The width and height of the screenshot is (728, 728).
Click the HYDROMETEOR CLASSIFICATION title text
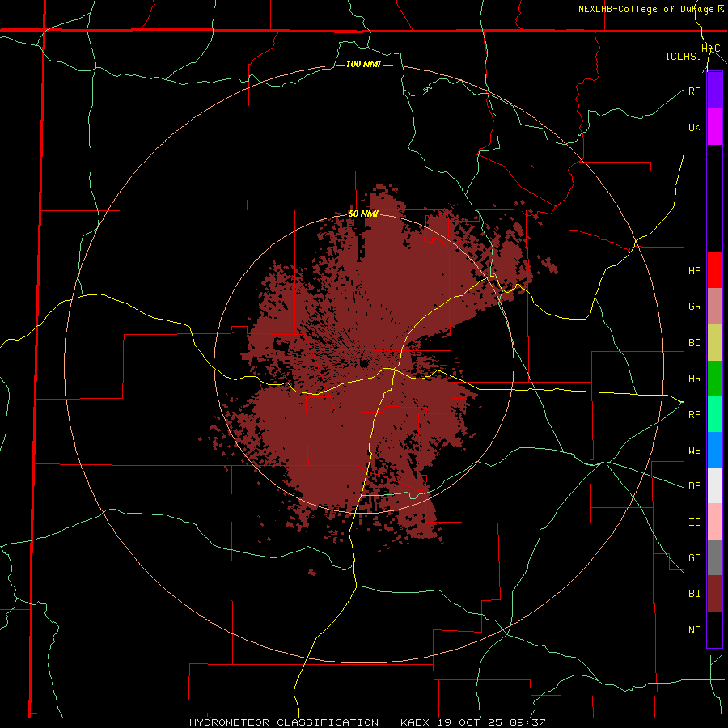point(284,722)
